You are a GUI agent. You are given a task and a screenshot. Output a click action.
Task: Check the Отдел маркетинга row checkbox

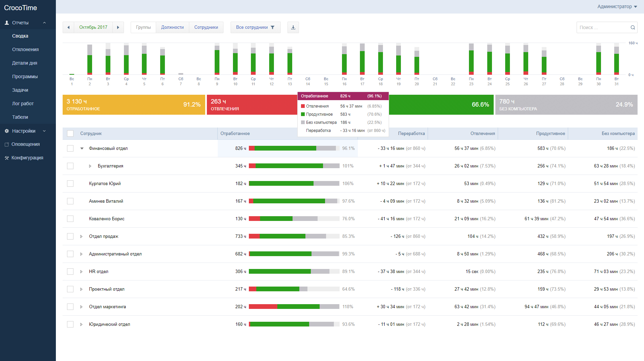pyautogui.click(x=70, y=307)
